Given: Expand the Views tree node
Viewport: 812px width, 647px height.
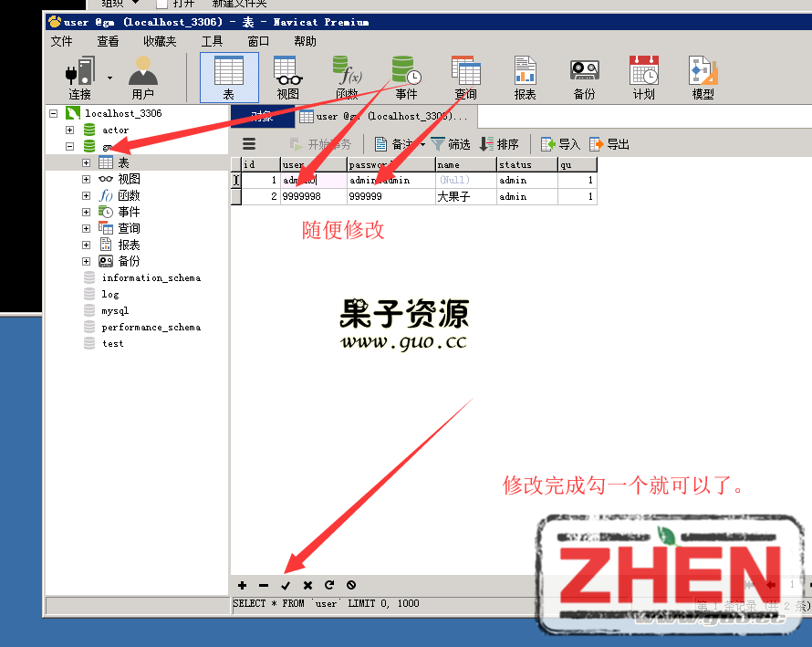Looking at the screenshot, I should point(87,180).
